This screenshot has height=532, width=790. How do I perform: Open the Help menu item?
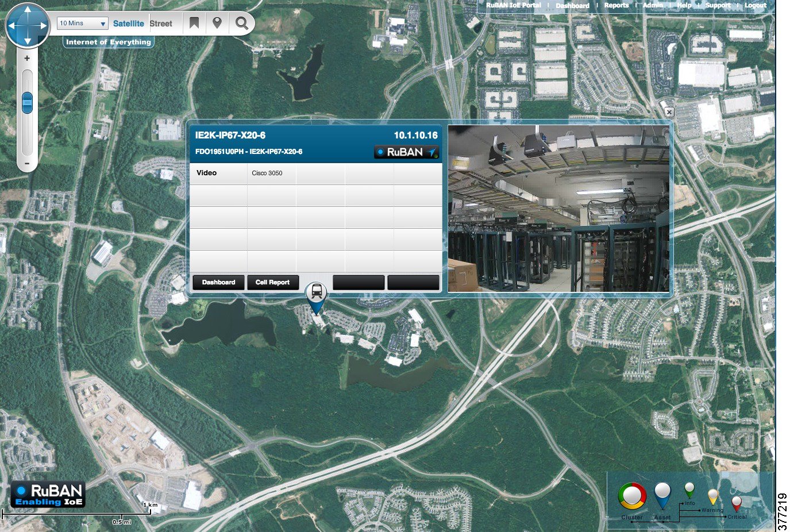(x=684, y=5)
